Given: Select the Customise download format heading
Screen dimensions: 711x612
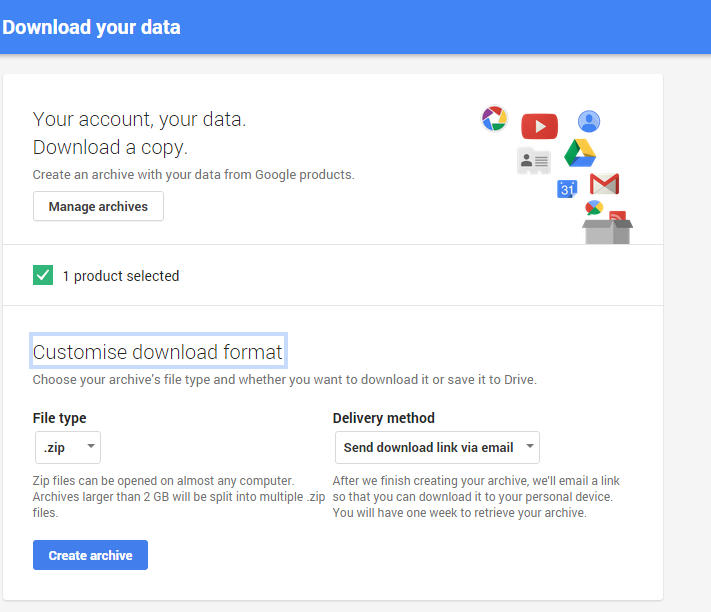Looking at the screenshot, I should pyautogui.click(x=158, y=352).
